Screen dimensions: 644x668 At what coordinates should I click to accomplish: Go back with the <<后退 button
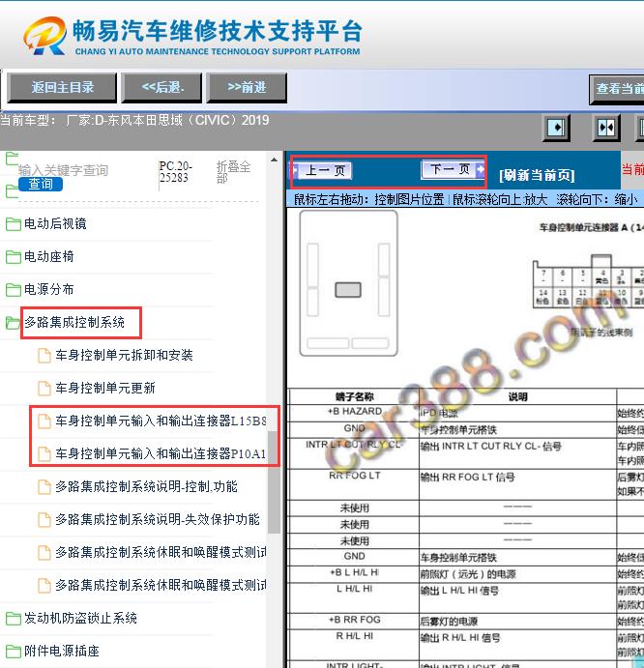pyautogui.click(x=161, y=88)
